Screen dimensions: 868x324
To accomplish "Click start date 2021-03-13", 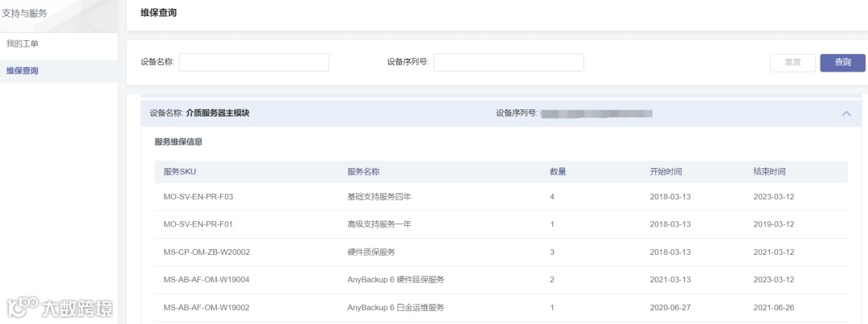I will [670, 280].
